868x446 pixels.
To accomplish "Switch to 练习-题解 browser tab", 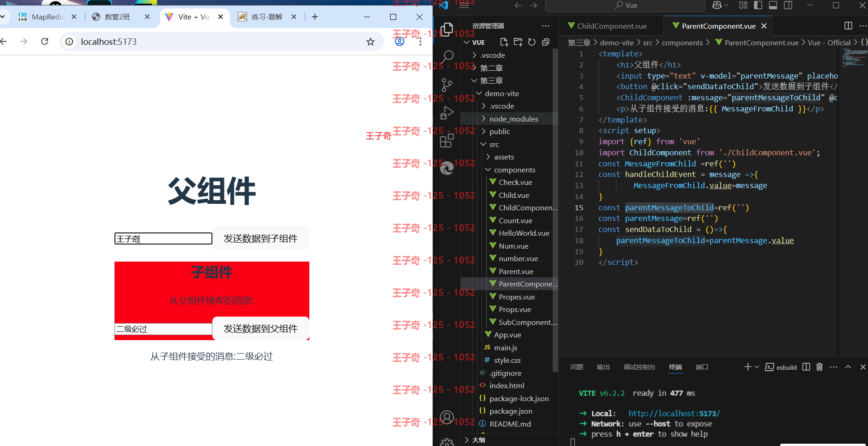I will tap(267, 17).
